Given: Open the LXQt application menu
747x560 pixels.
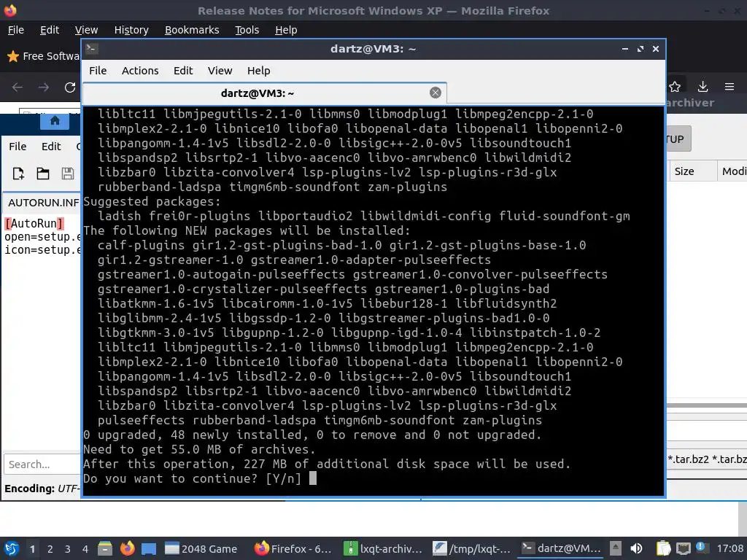Looking at the screenshot, I should coord(12,548).
